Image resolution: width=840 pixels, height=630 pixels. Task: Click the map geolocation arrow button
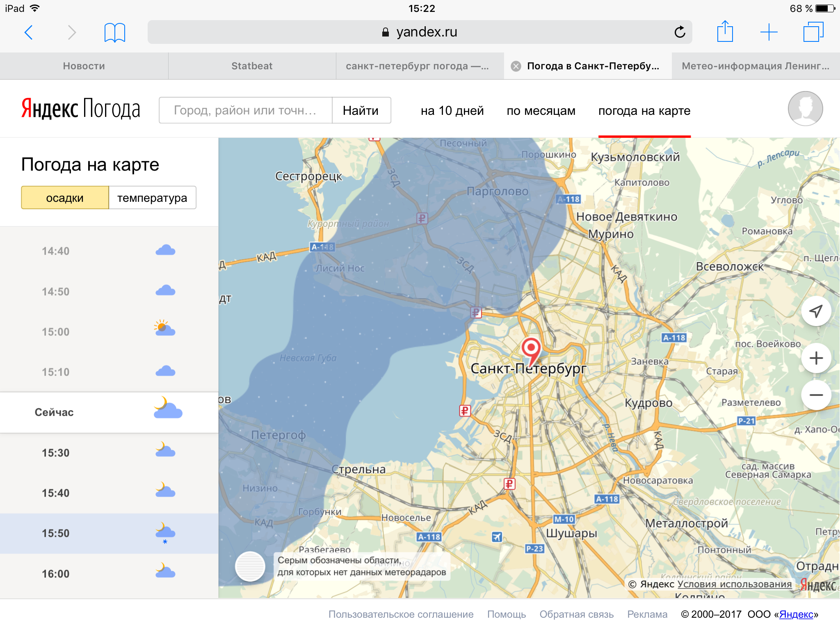pos(816,311)
